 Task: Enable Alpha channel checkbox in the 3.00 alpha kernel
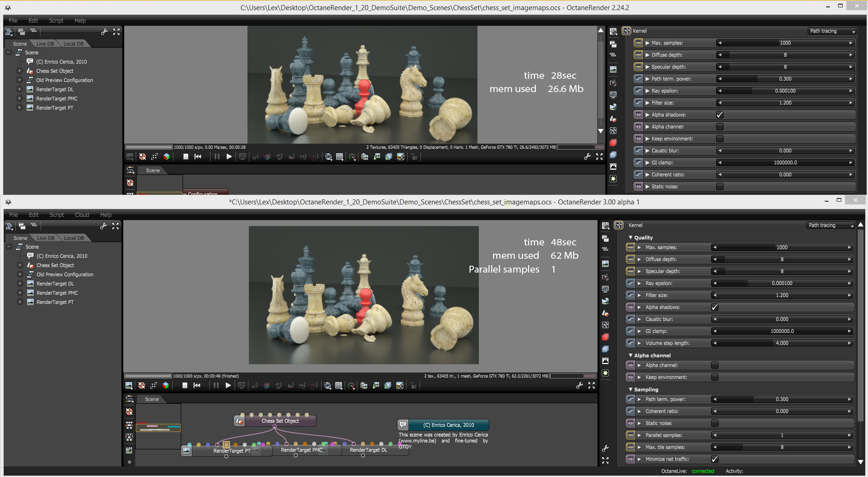tap(714, 365)
